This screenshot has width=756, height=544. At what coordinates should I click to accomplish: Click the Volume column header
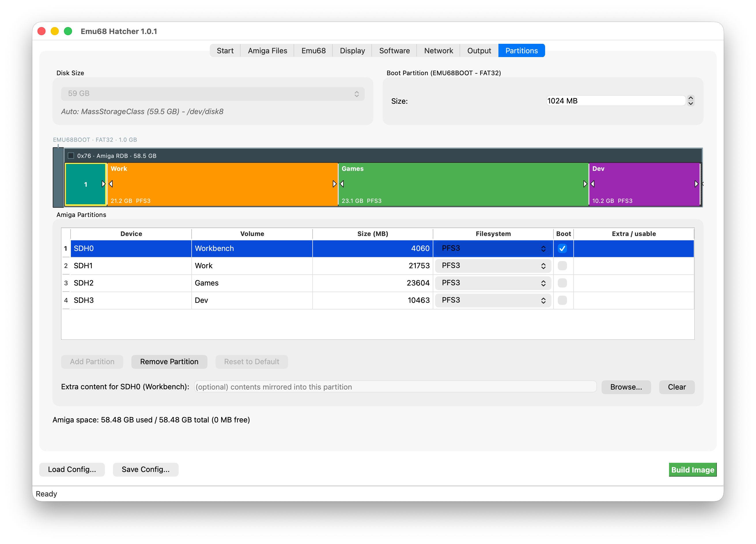click(252, 234)
